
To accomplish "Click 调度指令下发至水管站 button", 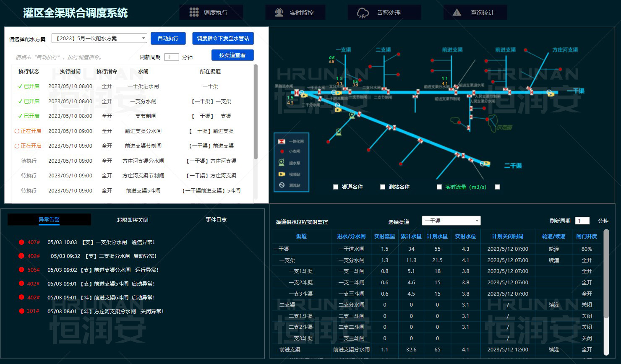I will click(x=223, y=39).
